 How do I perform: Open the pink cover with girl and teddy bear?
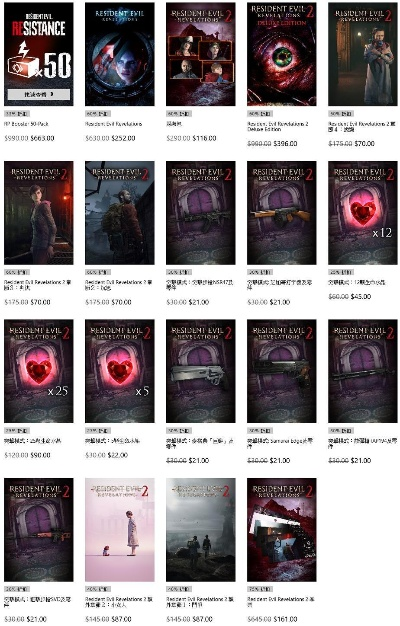coord(120,529)
